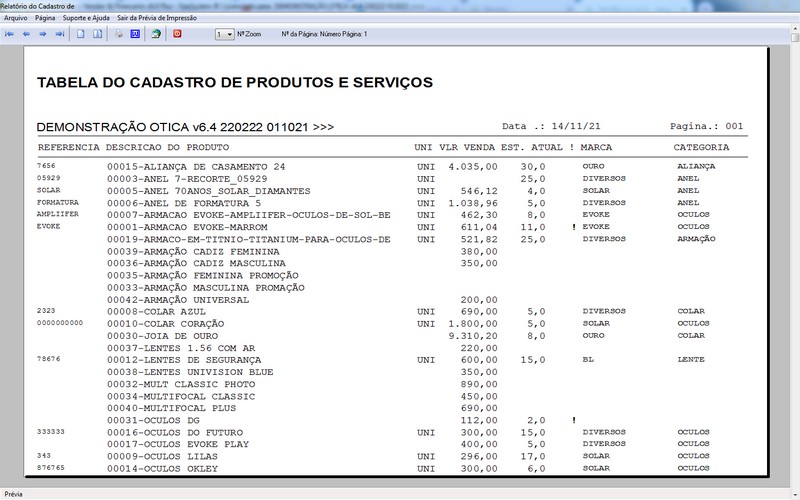Click the blue save/export icon
The width and height of the screenshot is (800, 500).
(x=135, y=34)
